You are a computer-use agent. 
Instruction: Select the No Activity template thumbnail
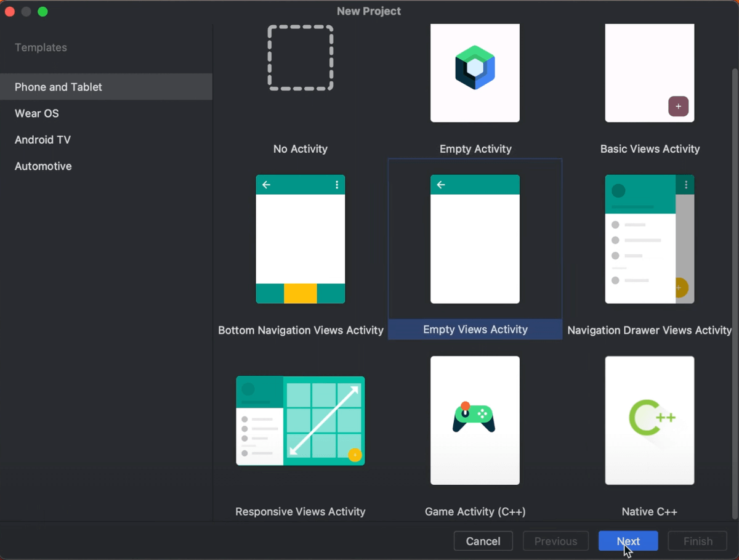pyautogui.click(x=301, y=59)
